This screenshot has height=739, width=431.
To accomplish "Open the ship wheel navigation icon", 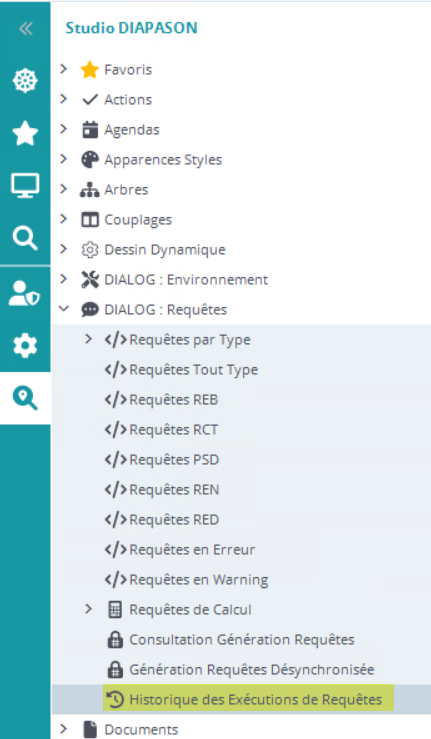I will click(25, 80).
